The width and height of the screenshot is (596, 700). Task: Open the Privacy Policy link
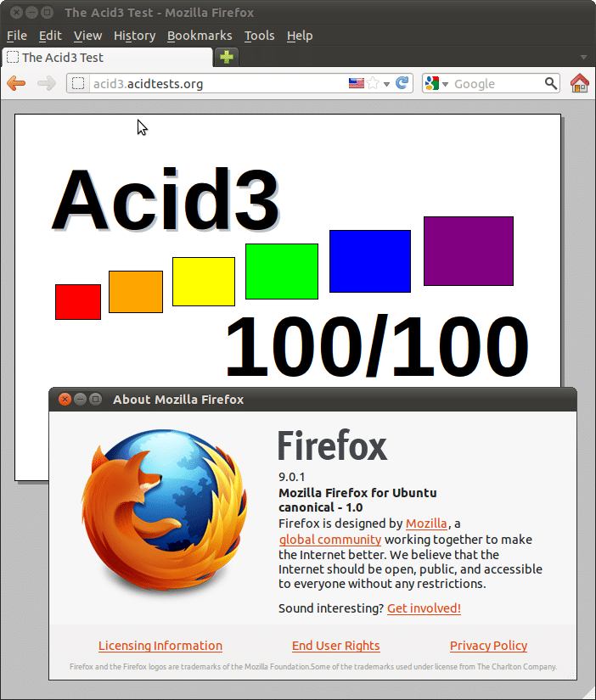[x=488, y=646]
